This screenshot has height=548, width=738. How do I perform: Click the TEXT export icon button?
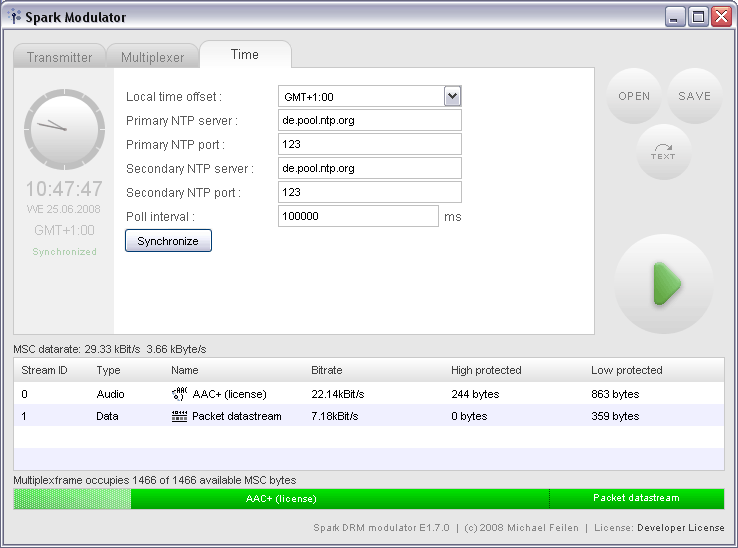coord(663,152)
